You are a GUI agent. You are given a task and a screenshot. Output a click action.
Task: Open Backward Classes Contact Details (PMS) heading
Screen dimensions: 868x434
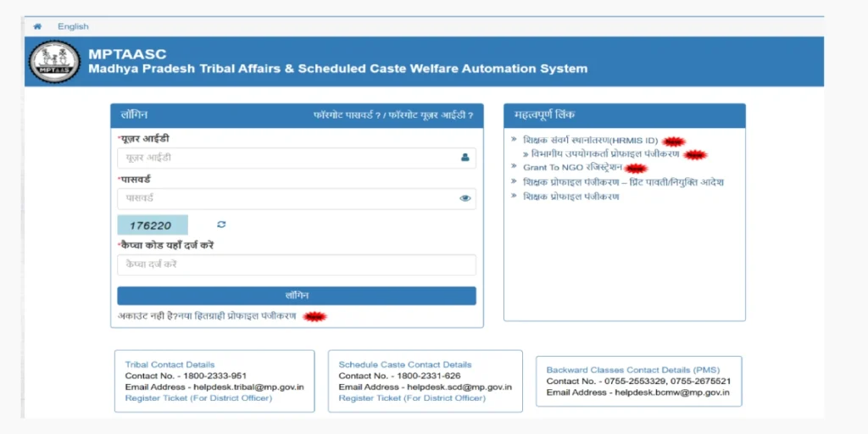click(x=632, y=370)
